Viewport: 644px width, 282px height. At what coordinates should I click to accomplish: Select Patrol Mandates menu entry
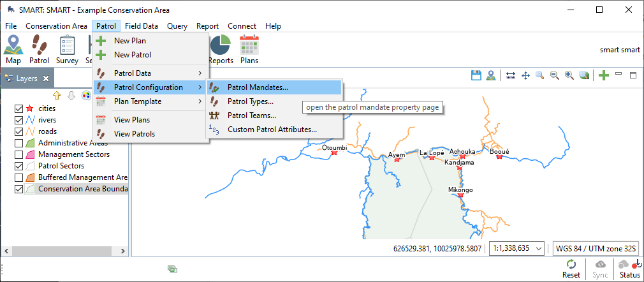pyautogui.click(x=258, y=87)
